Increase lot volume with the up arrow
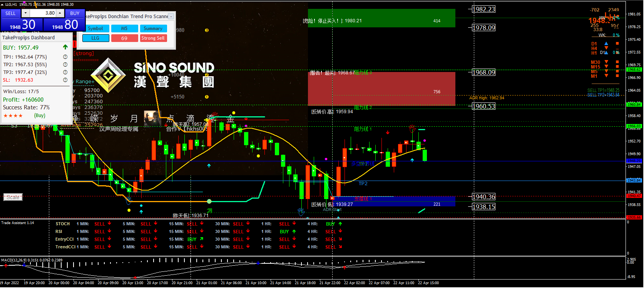 pyautogui.click(x=60, y=13)
